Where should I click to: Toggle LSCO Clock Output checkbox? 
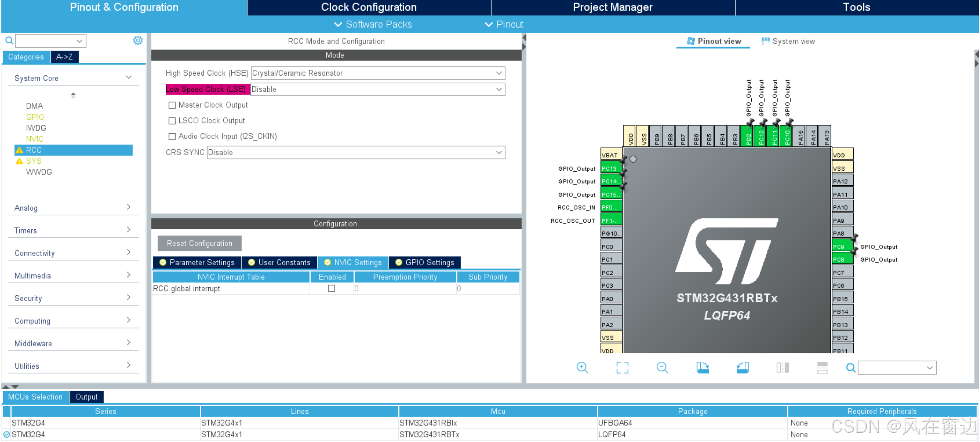[172, 121]
